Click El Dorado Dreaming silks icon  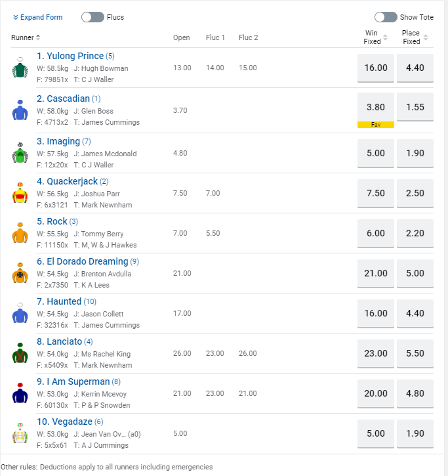click(20, 273)
